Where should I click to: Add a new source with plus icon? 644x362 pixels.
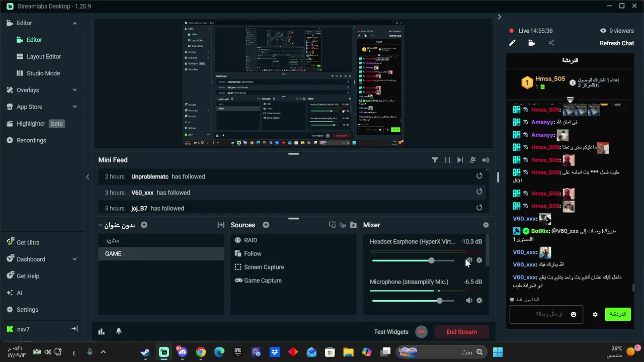point(266,225)
